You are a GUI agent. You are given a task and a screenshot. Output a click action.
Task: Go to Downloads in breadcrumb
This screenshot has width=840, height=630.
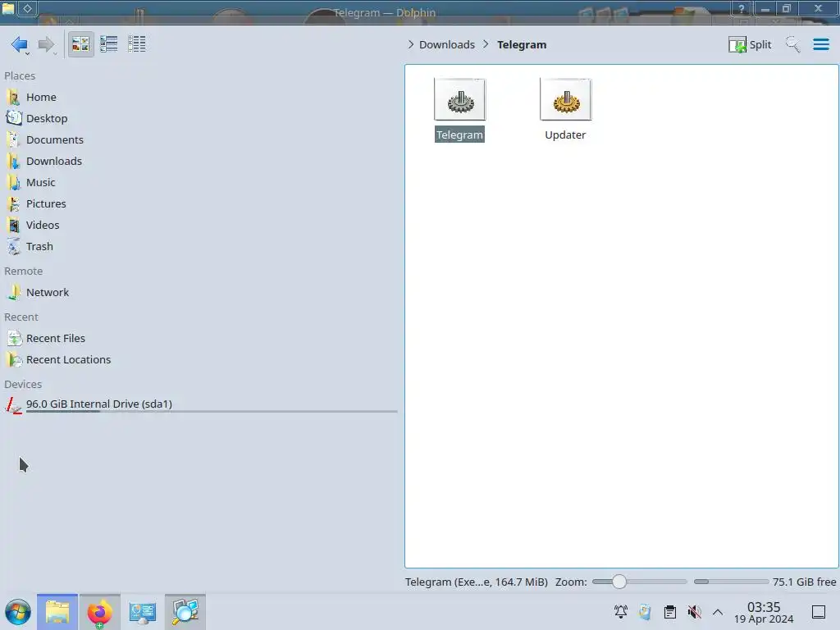coord(447,44)
